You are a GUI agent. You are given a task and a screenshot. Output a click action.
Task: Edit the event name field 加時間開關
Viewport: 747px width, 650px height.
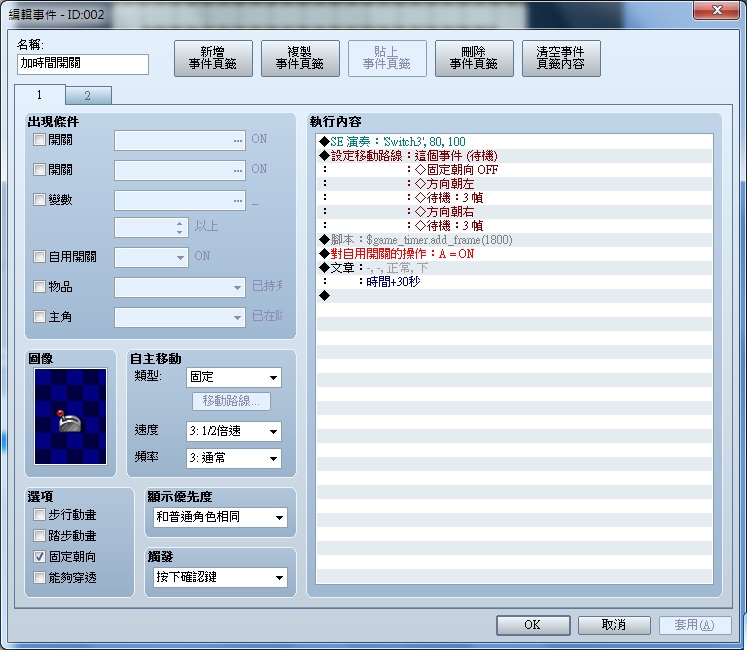[83, 64]
